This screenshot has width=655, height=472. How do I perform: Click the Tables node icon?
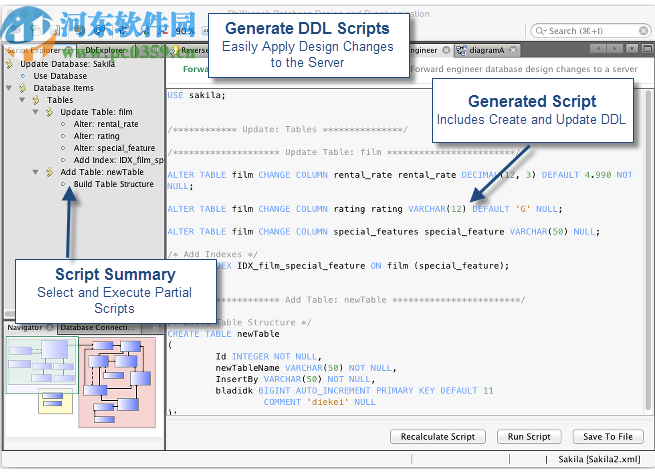click(36, 100)
